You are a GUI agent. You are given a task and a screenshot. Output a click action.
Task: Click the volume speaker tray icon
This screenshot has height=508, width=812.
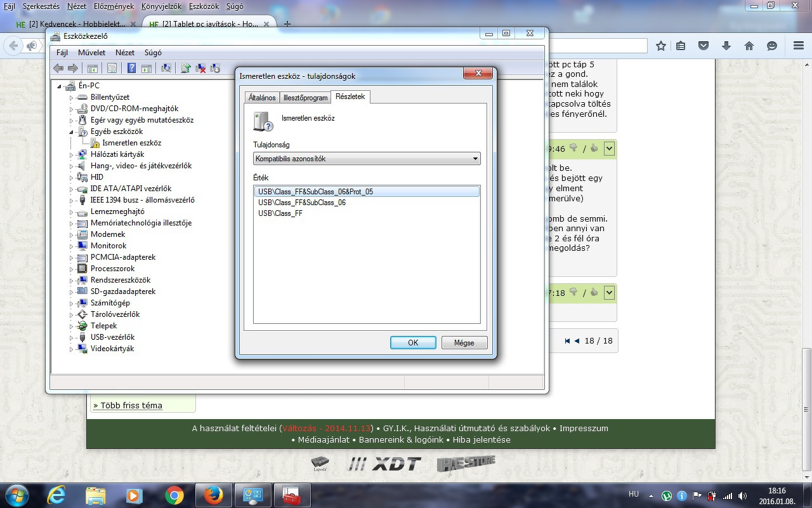742,496
